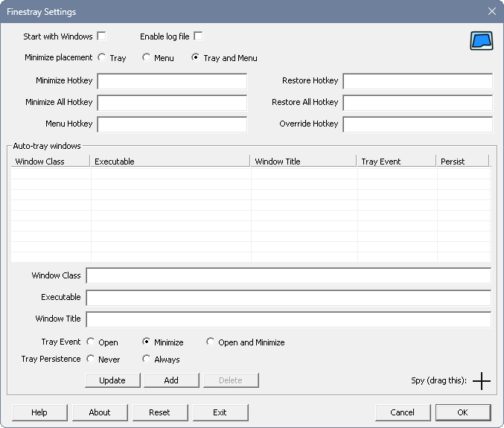This screenshot has width=504, height=428.
Task: Click the Add button
Action: coord(171,380)
